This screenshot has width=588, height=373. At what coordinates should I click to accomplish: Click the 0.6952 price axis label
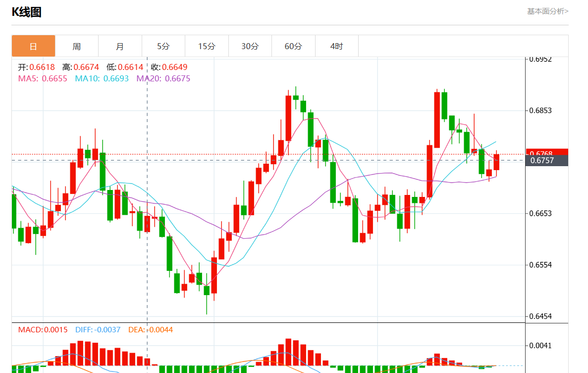[540, 60]
